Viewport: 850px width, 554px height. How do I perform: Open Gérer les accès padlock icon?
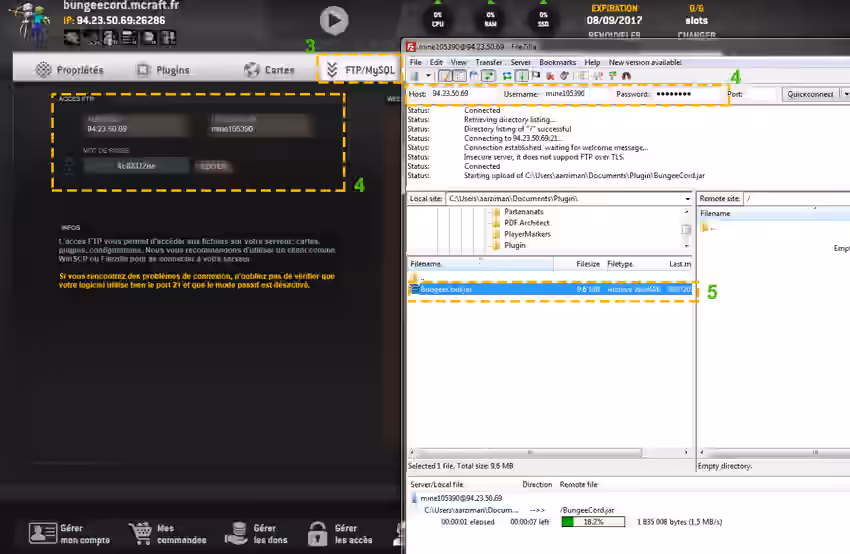(x=318, y=534)
